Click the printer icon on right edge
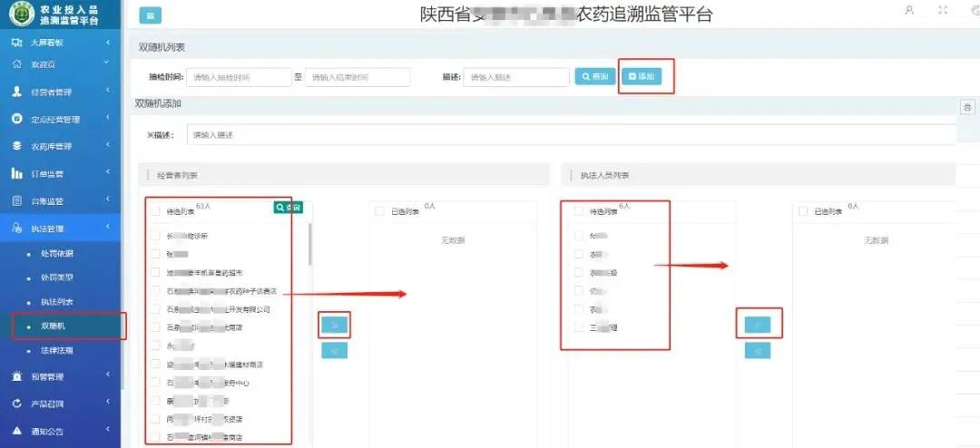 [x=966, y=107]
